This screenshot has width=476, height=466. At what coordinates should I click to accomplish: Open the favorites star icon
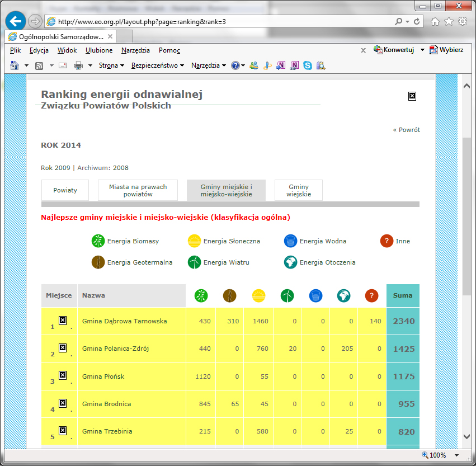(449, 22)
